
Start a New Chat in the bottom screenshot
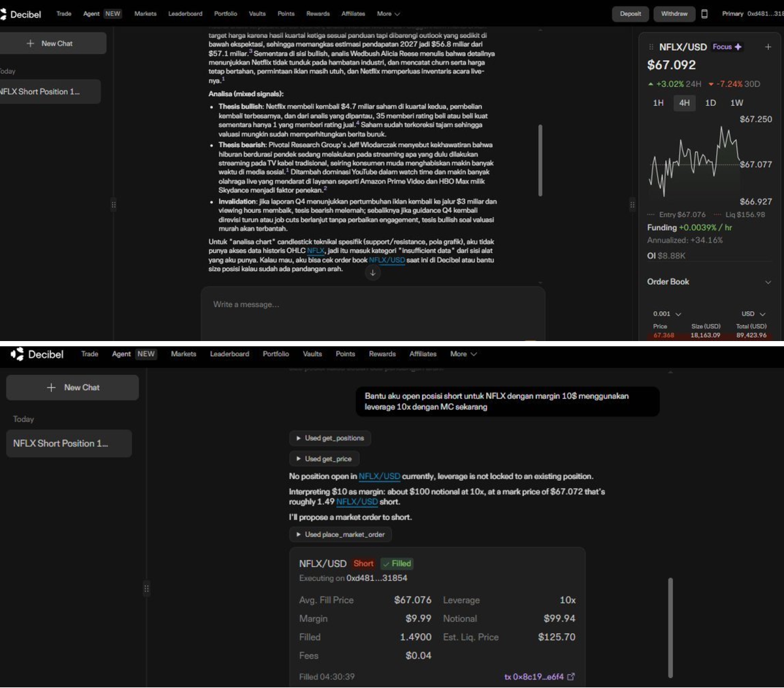pos(73,387)
